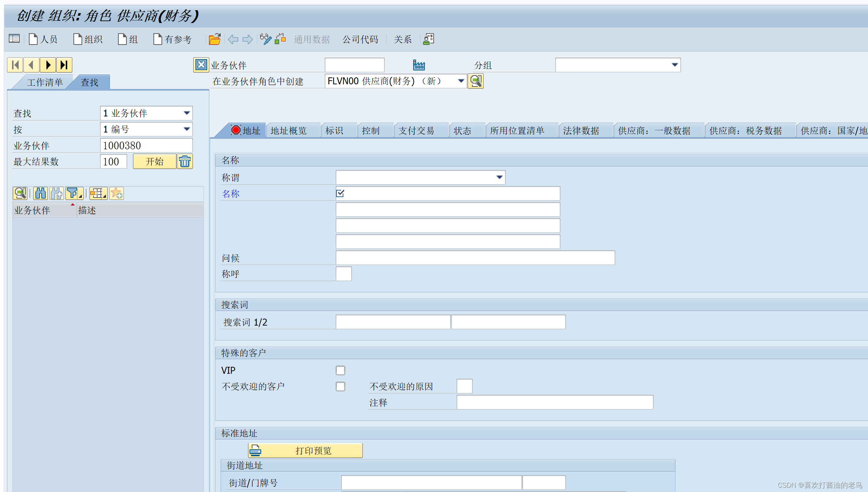Check the 不受欢迎的客户 checkbox
The width and height of the screenshot is (868, 492).
(340, 386)
